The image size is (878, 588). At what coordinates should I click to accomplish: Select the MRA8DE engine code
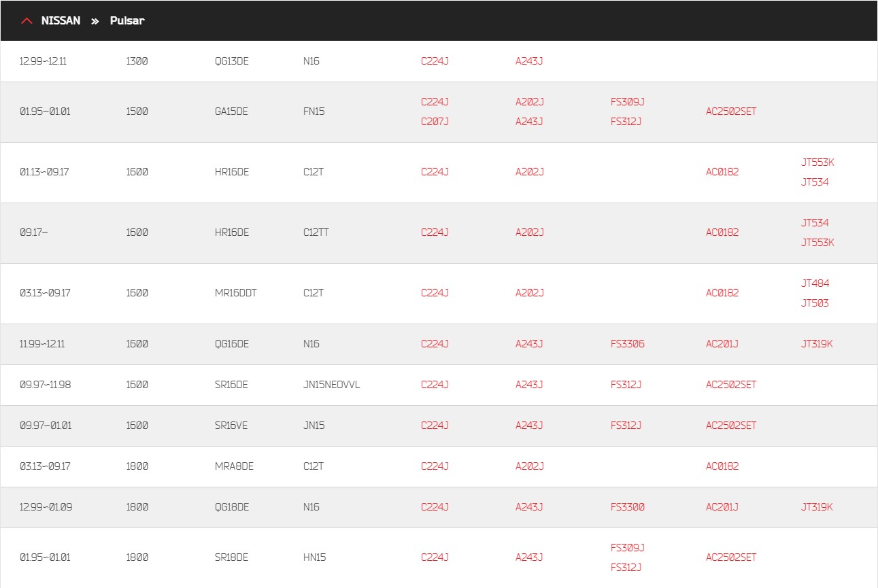(x=234, y=466)
